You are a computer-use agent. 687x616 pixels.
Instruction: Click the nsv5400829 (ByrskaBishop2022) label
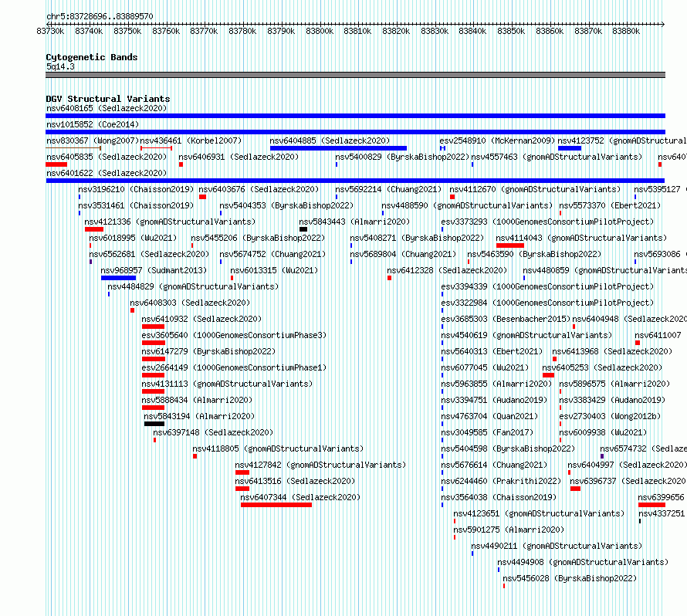(402, 157)
